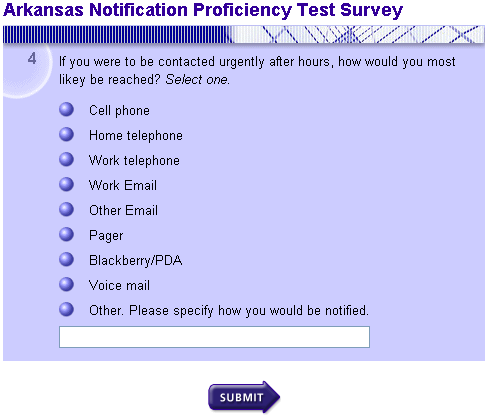Click the Blackberry/PDA label text
Image resolution: width=490 pixels, height=418 pixels.
coord(136,261)
